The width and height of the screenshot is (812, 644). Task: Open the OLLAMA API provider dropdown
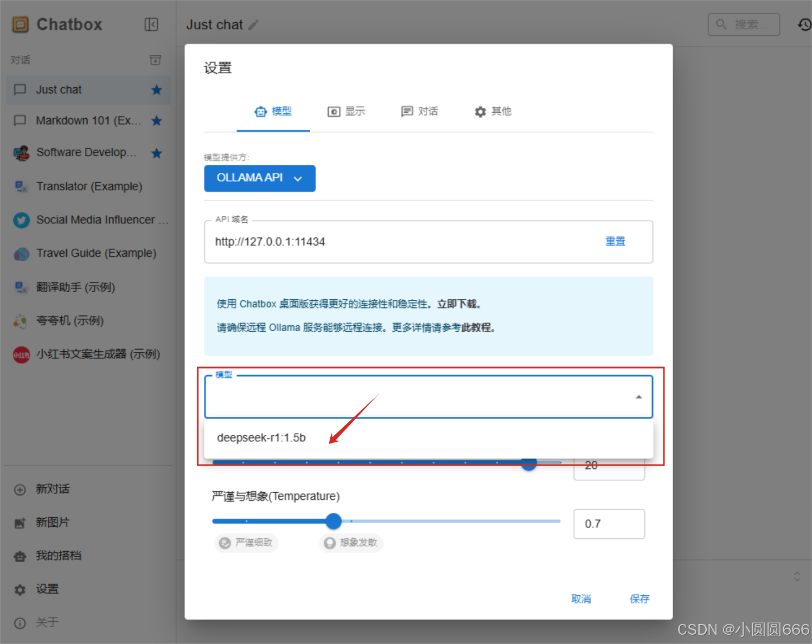[260, 178]
